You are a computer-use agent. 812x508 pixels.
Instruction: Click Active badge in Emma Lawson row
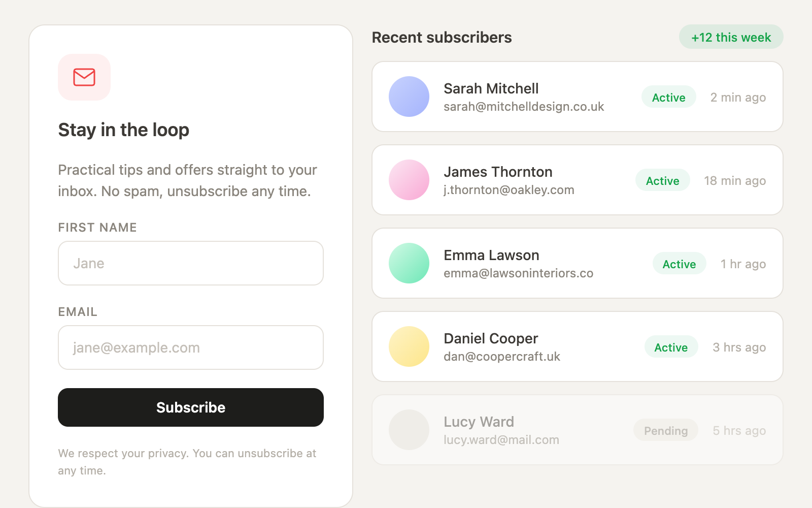tap(679, 264)
